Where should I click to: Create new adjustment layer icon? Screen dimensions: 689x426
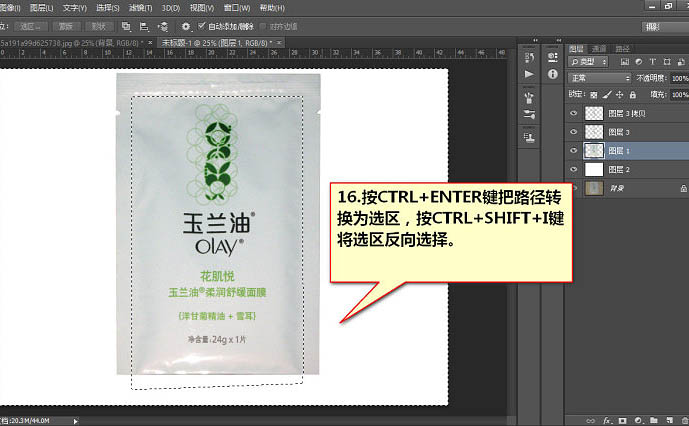[x=638, y=420]
